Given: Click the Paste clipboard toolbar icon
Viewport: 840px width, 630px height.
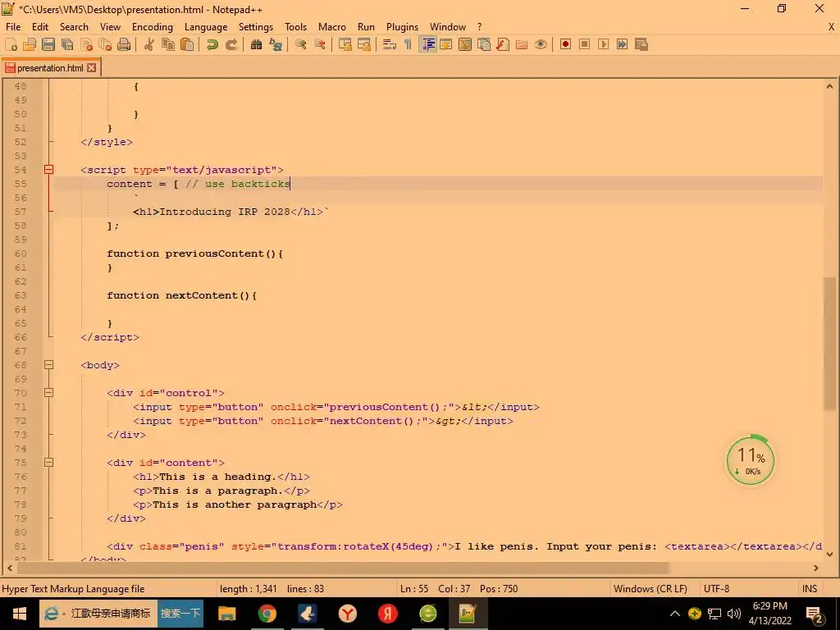Looking at the screenshot, I should pyautogui.click(x=187, y=44).
